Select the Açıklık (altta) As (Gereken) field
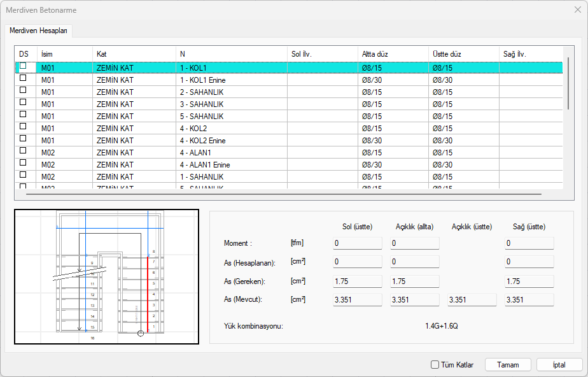Viewport: 588px width, 377px height. tap(415, 281)
